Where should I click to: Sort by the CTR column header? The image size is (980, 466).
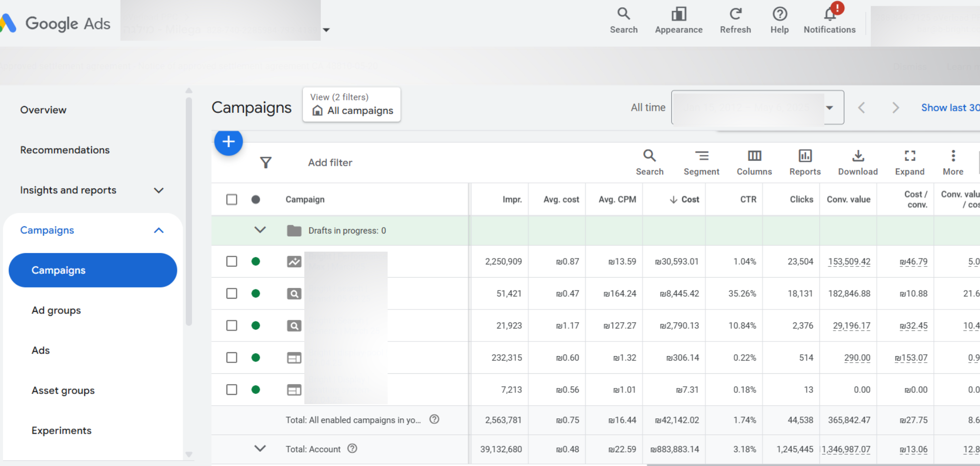[748, 199]
